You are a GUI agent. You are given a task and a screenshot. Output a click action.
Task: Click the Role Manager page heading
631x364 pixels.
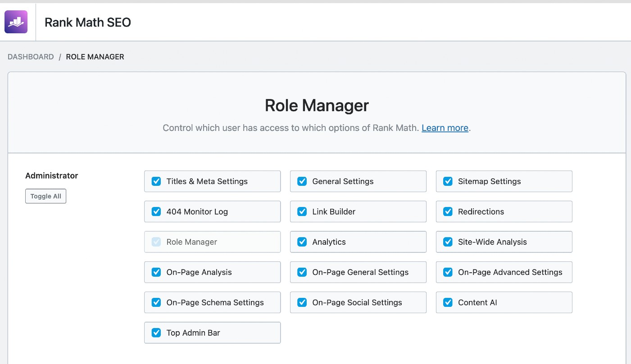click(x=317, y=105)
